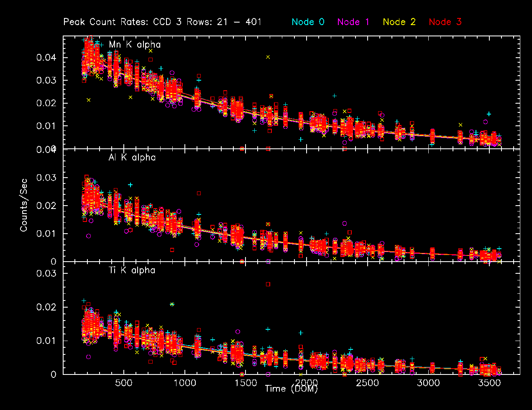Select the low magenta circle outlier at Al panel start
The width and height of the screenshot is (532, 410).
point(89,236)
